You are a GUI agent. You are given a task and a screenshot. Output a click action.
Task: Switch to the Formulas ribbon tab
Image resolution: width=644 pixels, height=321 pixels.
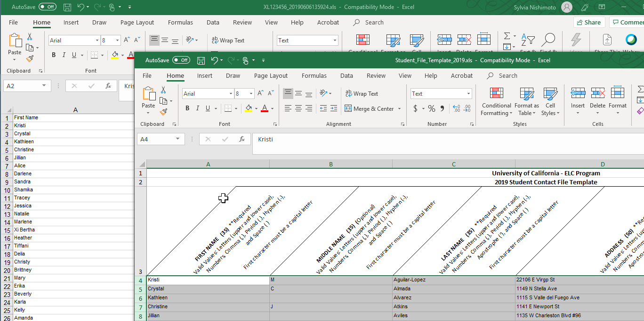point(314,75)
